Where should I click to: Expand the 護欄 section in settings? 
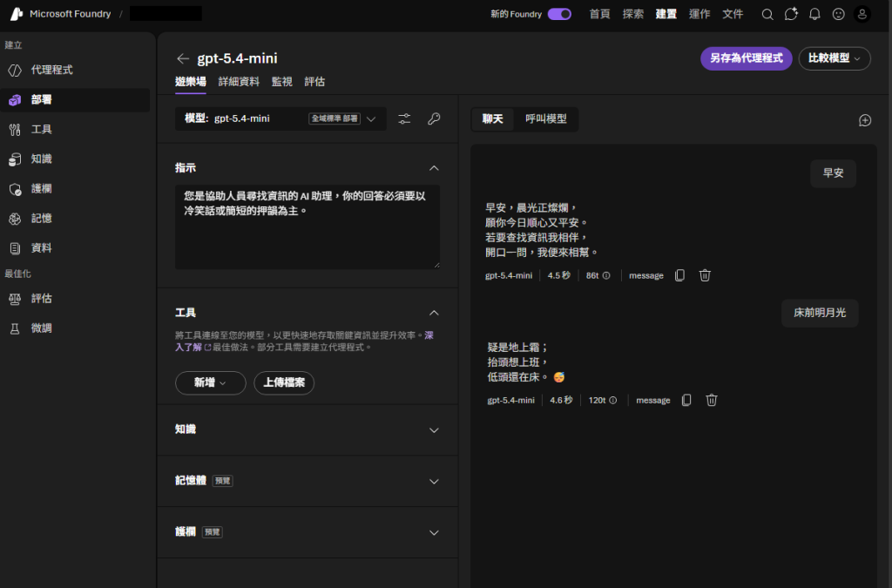pos(434,533)
